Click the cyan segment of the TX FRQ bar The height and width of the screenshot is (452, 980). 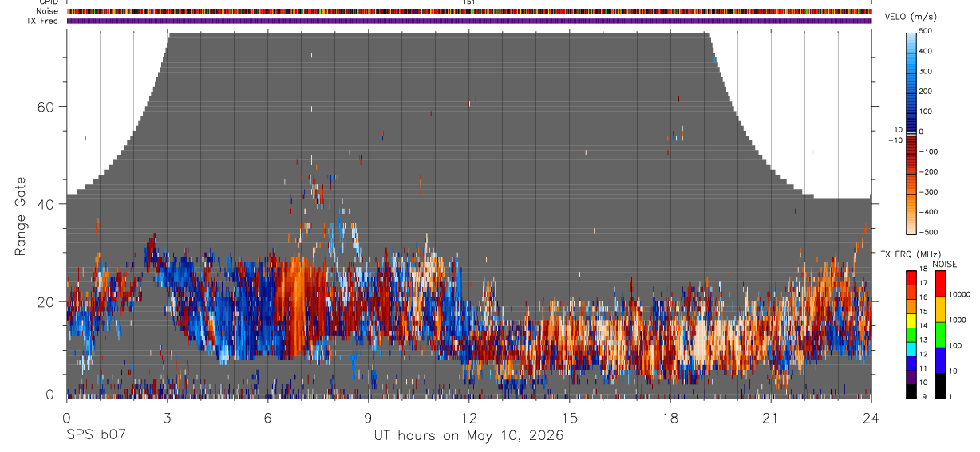pos(911,349)
